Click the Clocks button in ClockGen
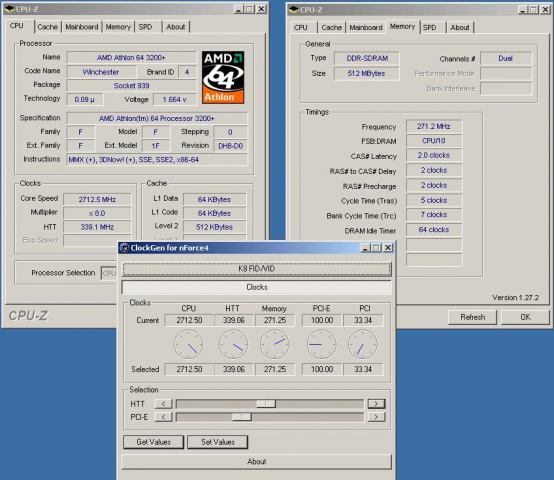 (257, 287)
